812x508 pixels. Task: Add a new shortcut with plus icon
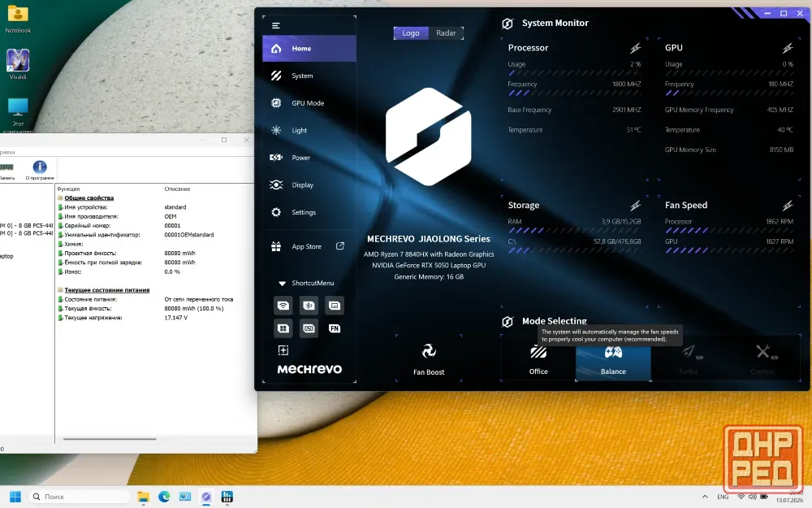click(x=283, y=350)
